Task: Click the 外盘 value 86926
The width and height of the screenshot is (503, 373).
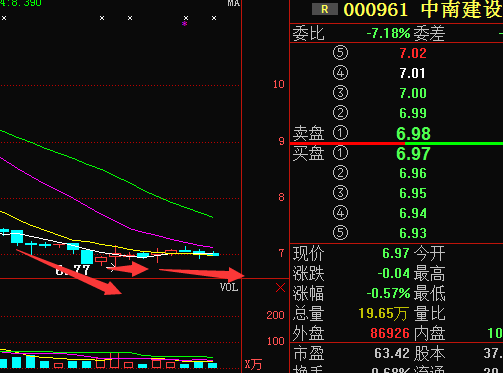Action: coord(390,333)
